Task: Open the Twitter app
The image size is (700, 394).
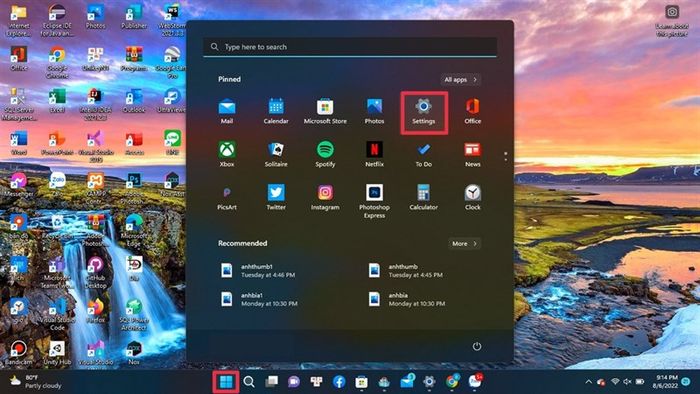Action: 276,197
